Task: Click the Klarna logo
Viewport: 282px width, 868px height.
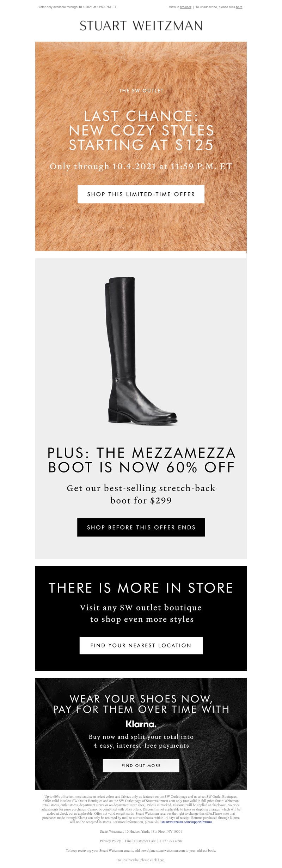Action: [141, 724]
